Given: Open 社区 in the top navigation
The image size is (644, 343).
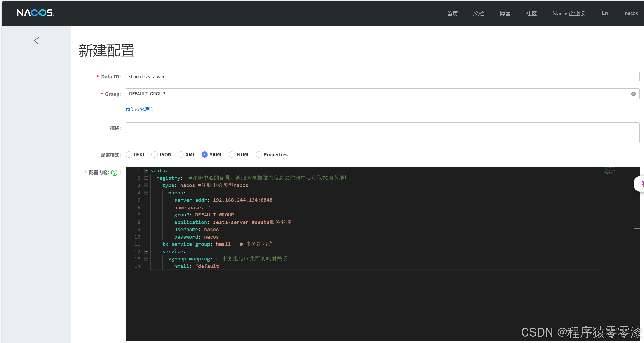Looking at the screenshot, I should [531, 13].
